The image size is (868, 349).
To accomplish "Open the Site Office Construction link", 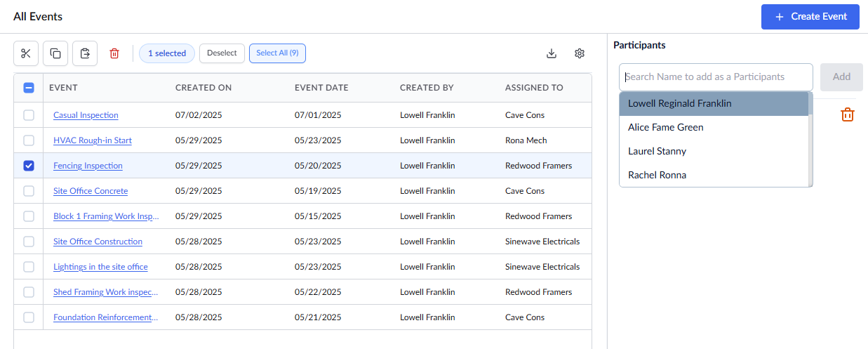I will point(98,242).
